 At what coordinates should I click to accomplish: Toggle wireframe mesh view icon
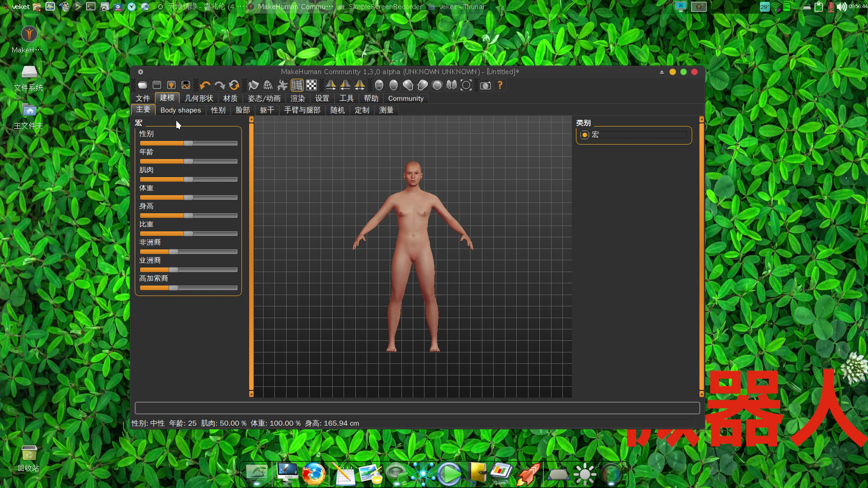(268, 85)
